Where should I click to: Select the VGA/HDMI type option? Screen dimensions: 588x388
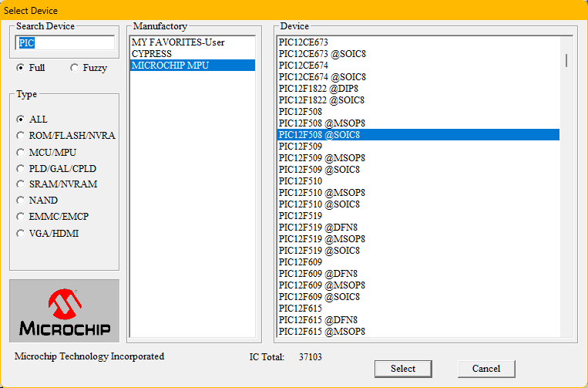click(20, 234)
